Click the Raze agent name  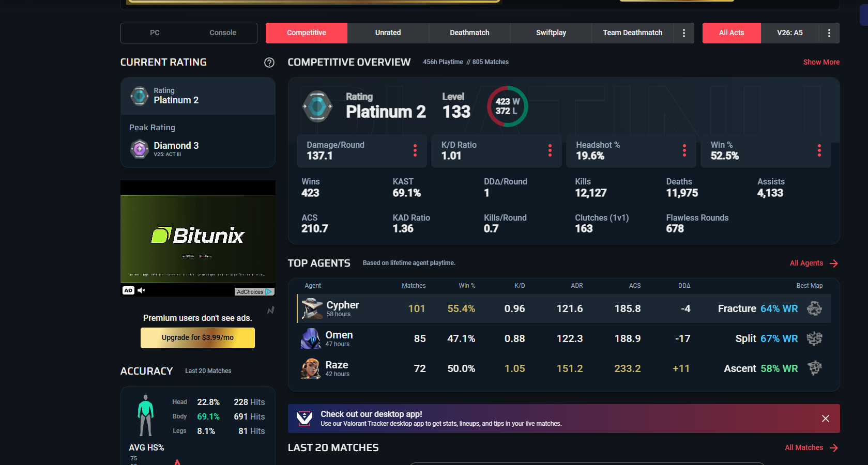tap(337, 365)
